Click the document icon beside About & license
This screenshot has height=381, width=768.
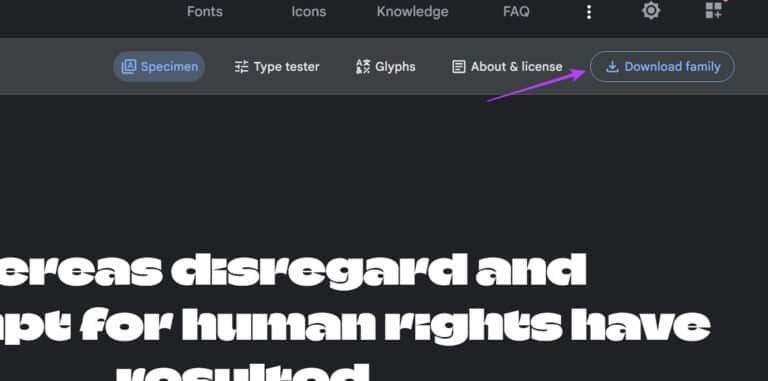click(x=458, y=67)
